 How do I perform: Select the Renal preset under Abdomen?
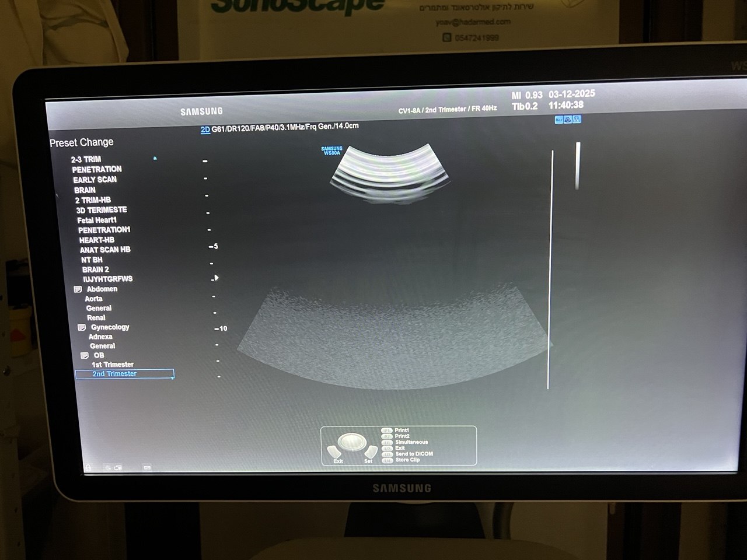point(96,318)
